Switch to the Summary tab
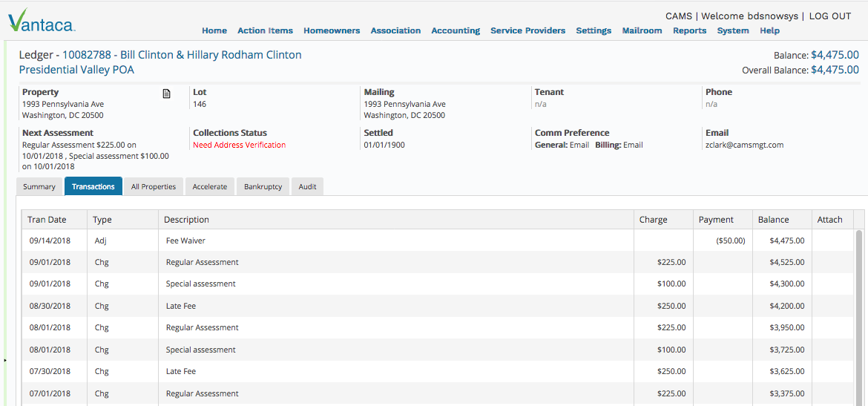 coord(39,186)
